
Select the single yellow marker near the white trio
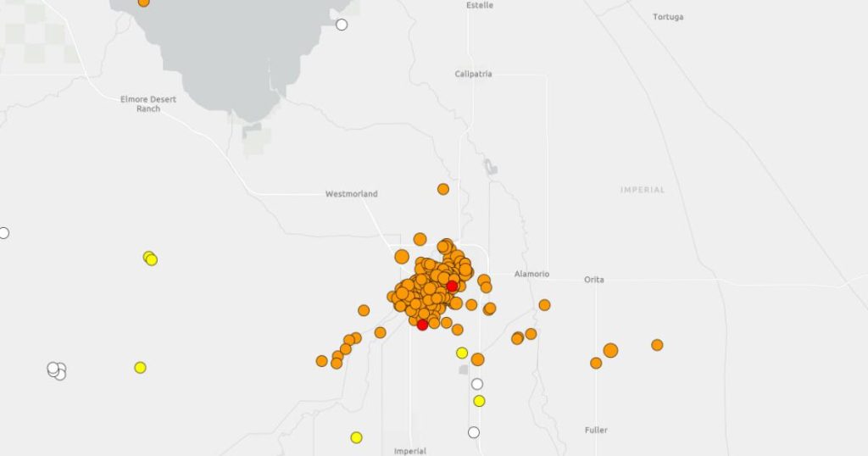pyautogui.click(x=140, y=368)
